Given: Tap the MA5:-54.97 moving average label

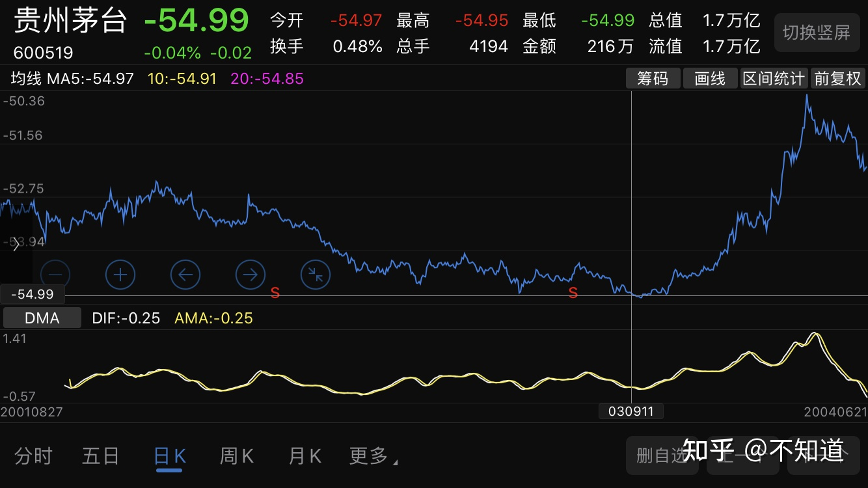Looking at the screenshot, I should coord(90,79).
